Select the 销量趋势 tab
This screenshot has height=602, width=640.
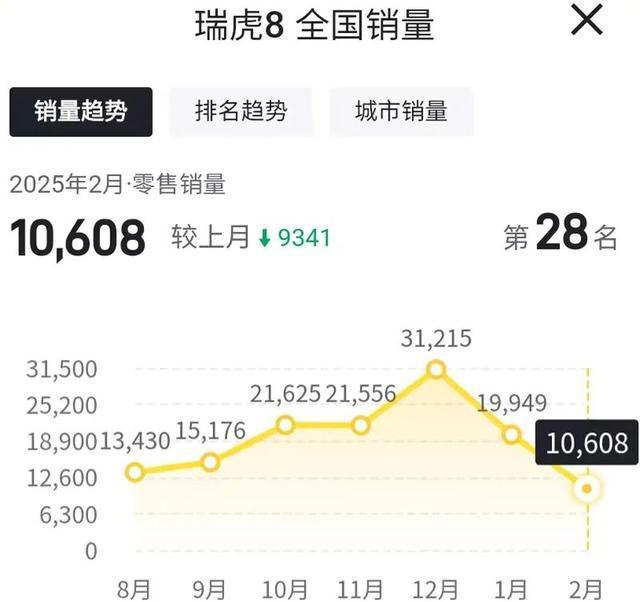(x=81, y=112)
